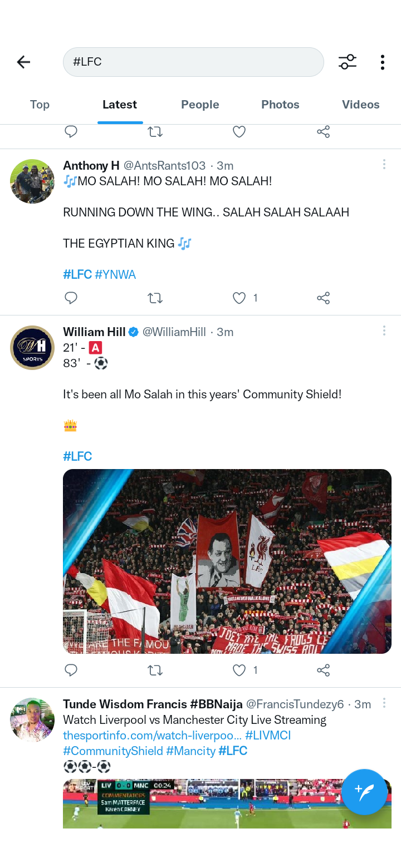Image resolution: width=401 pixels, height=868 pixels.
Task: Like the partially visible top tweet
Action: 239,132
